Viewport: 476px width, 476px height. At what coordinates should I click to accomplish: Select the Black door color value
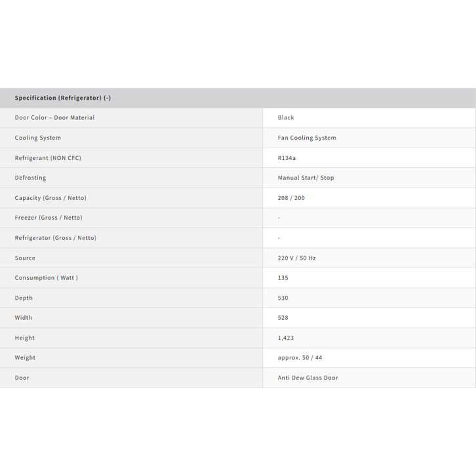(x=286, y=118)
